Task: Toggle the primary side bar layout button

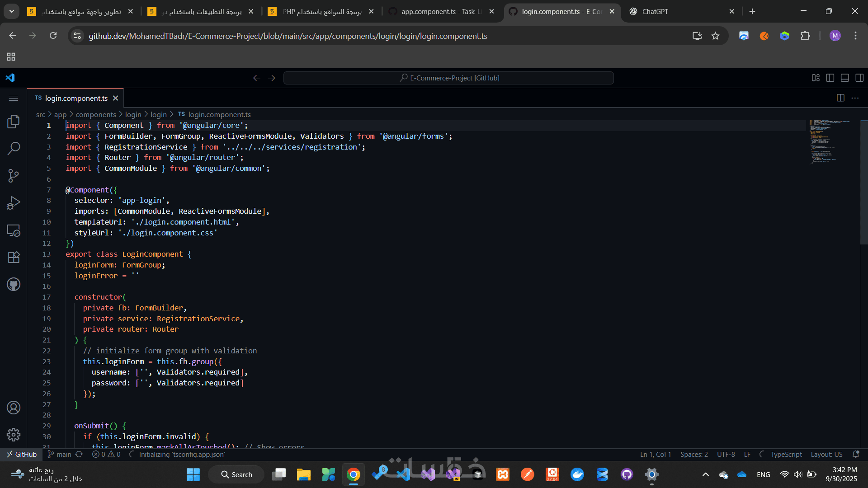Action: click(830, 78)
